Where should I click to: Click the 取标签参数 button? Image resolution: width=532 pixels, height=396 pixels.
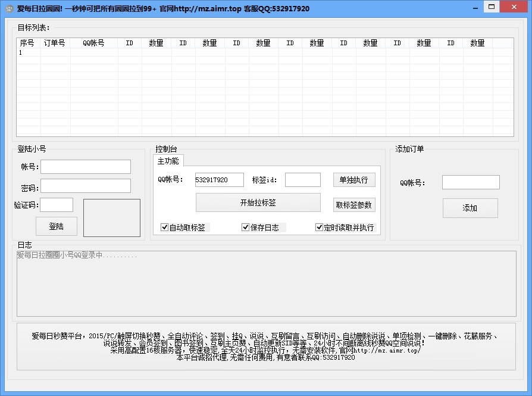pyautogui.click(x=353, y=205)
